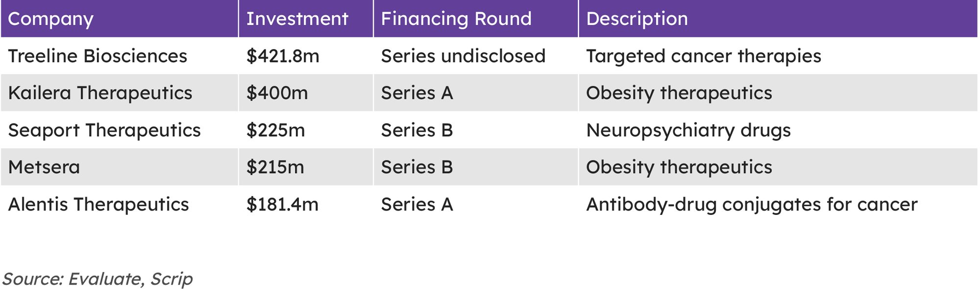This screenshot has height=289, width=980.
Task: Click Antibody-drug conjugates for cancer text
Action: (751, 204)
